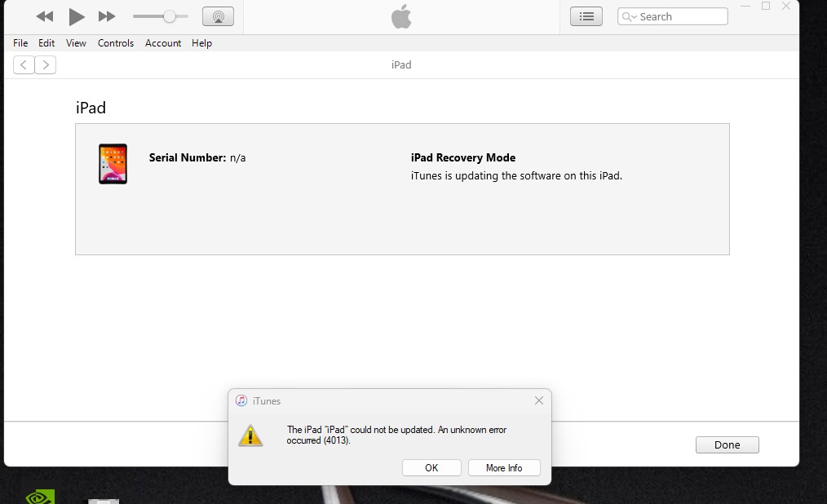Viewport: 827px width, 504px height.
Task: Click the Search input field
Action: pyautogui.click(x=673, y=16)
